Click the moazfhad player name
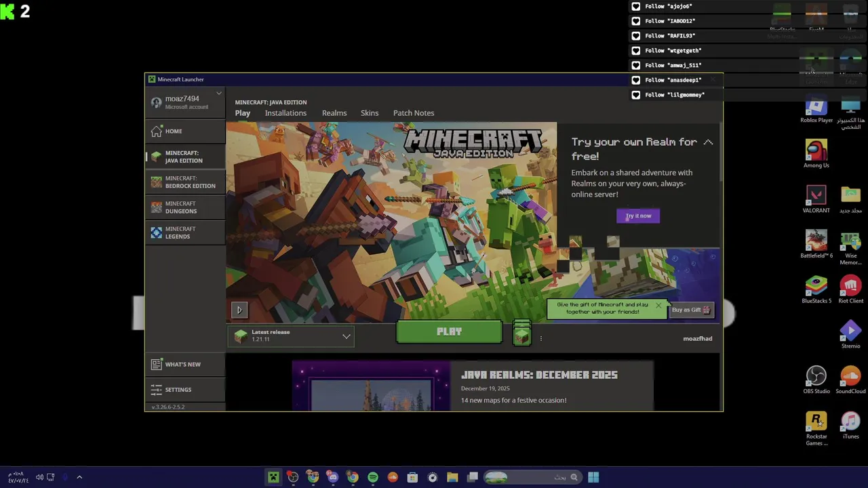This screenshot has height=488, width=868. point(698,338)
